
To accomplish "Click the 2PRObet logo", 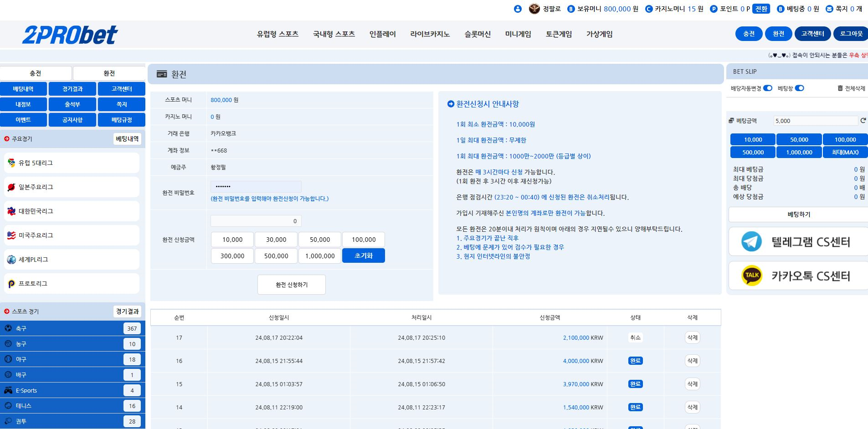I will [x=70, y=35].
